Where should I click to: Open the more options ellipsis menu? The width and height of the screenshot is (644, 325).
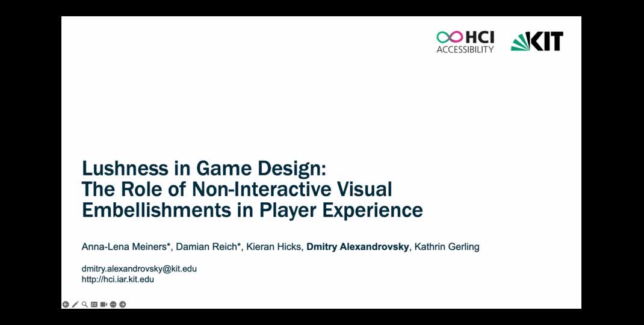113,305
